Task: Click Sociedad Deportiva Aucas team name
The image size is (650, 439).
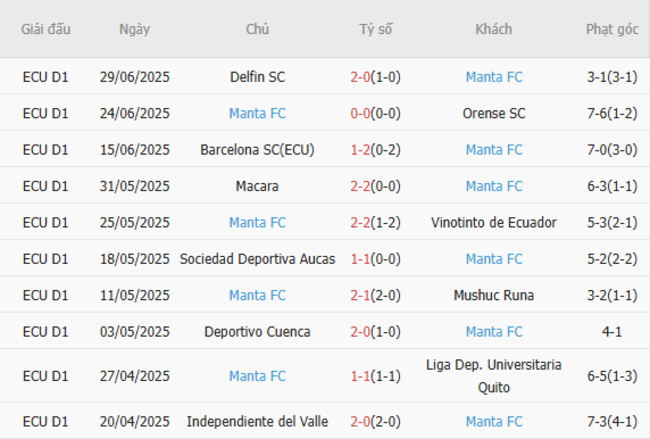Action: [x=257, y=259]
